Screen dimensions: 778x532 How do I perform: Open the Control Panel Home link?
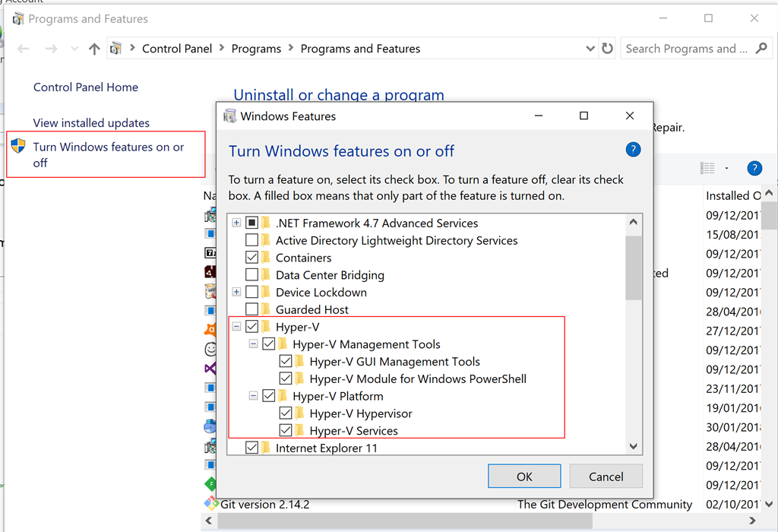coord(86,87)
